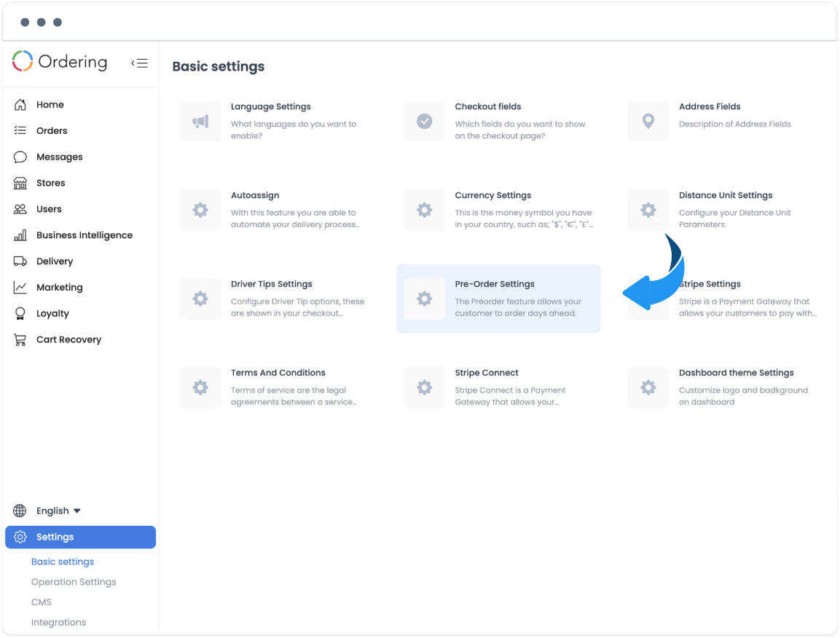Screen dimensions: 840x638
Task: Open Dashboard theme Settings title
Action: click(x=736, y=373)
